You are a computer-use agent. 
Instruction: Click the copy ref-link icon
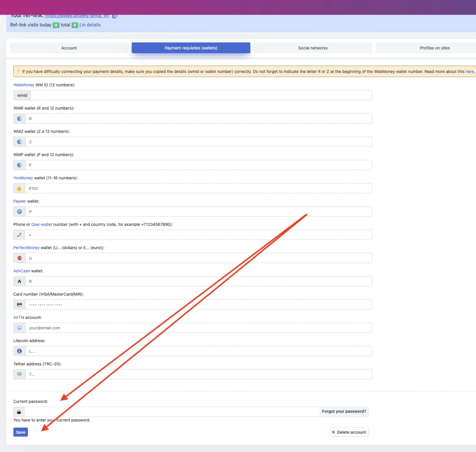point(115,16)
